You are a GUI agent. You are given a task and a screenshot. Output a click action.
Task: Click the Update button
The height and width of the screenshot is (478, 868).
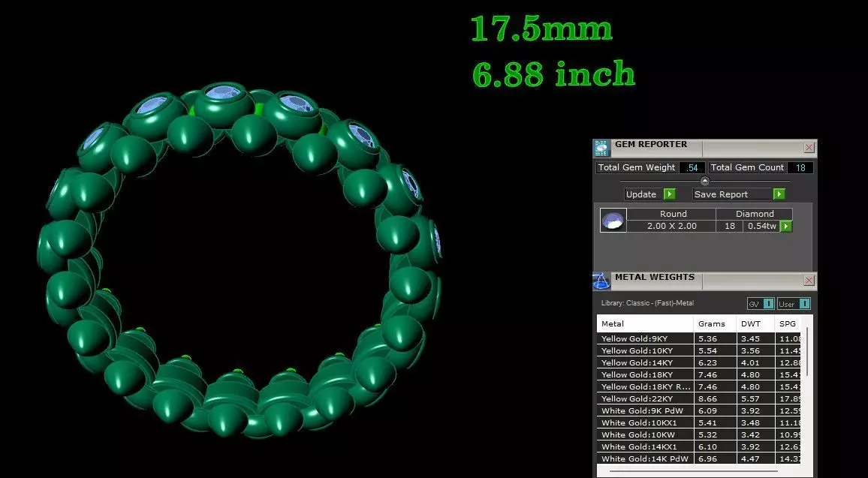644,194
